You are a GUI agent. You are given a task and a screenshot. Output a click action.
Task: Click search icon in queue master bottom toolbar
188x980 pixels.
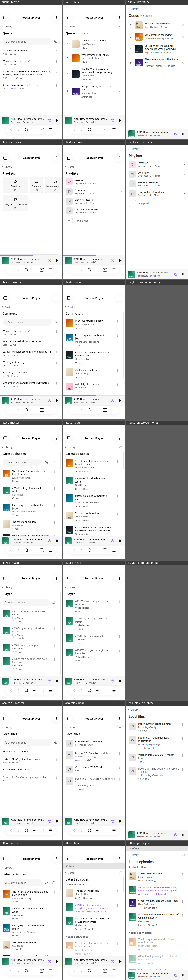26,130
